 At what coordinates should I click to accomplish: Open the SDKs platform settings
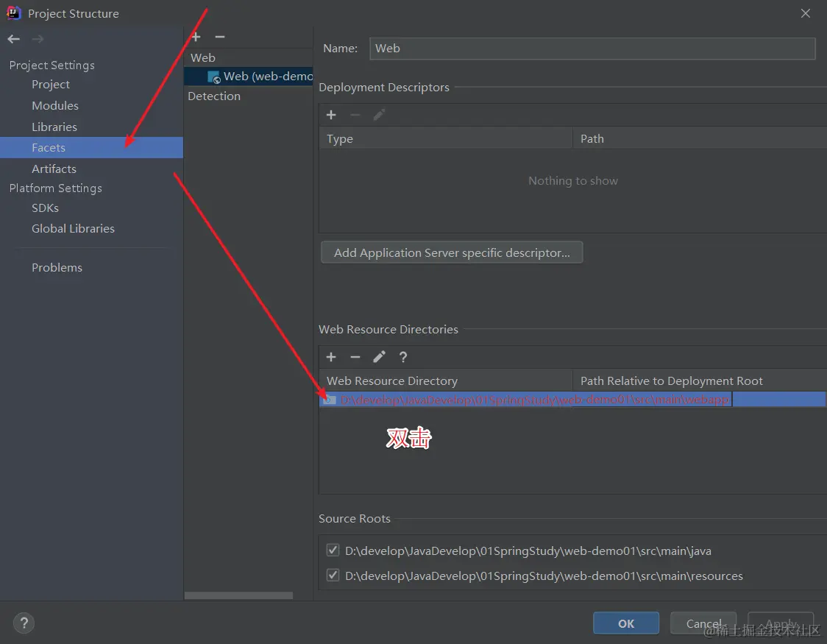(46, 208)
